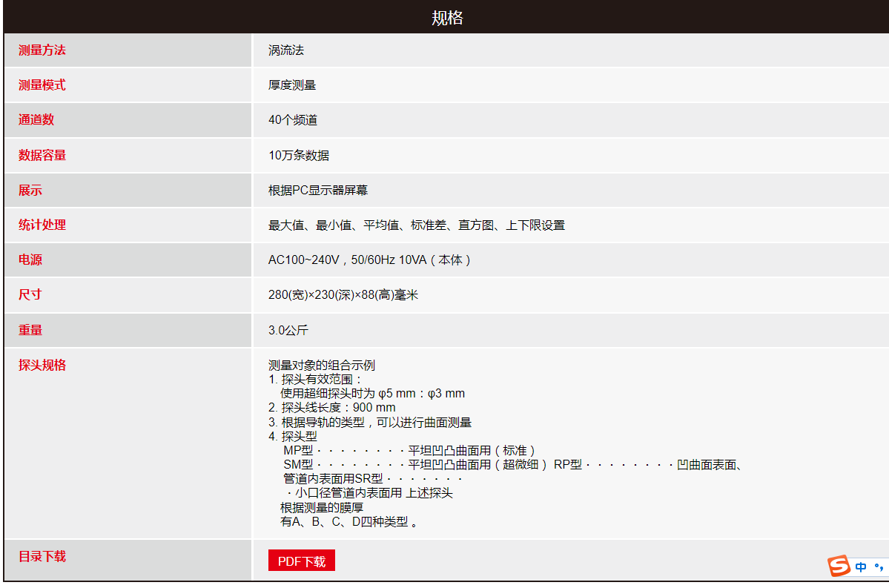Click the 重量 row label
This screenshot has height=588, width=889.
point(30,330)
